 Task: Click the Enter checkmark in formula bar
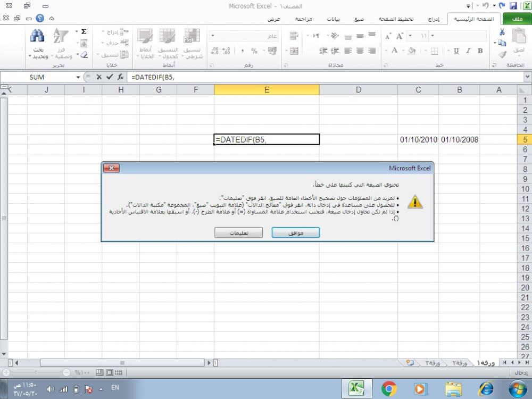coord(110,77)
